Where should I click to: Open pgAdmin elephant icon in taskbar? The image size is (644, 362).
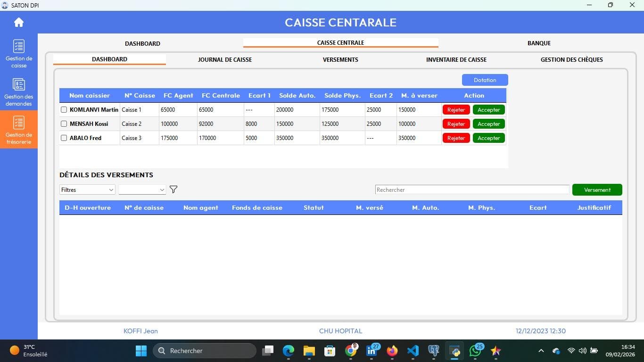coord(434,351)
